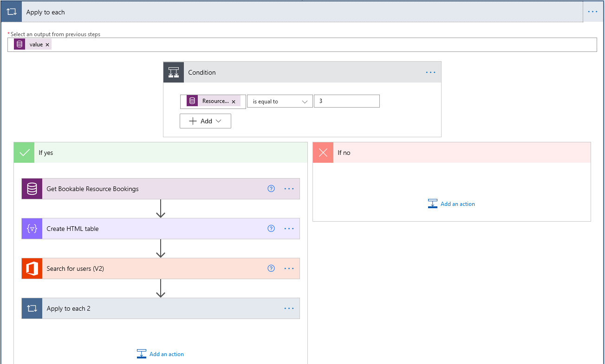
Task: Click the condition value field containing 3
Action: (x=347, y=101)
